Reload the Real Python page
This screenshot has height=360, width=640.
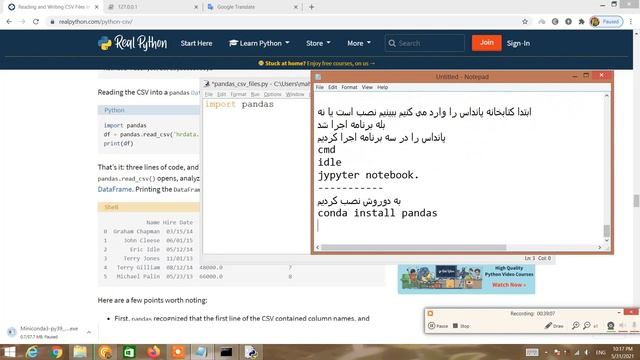pos(36,22)
